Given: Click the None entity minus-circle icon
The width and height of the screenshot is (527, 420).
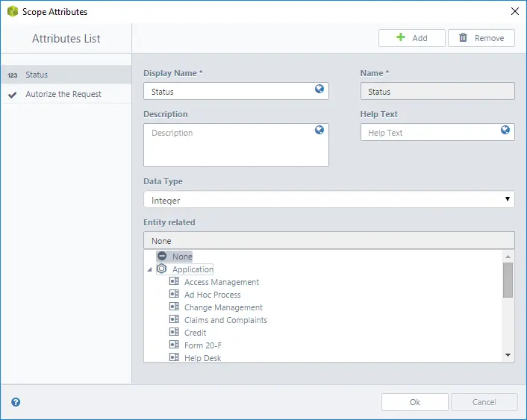Looking at the screenshot, I should point(162,256).
